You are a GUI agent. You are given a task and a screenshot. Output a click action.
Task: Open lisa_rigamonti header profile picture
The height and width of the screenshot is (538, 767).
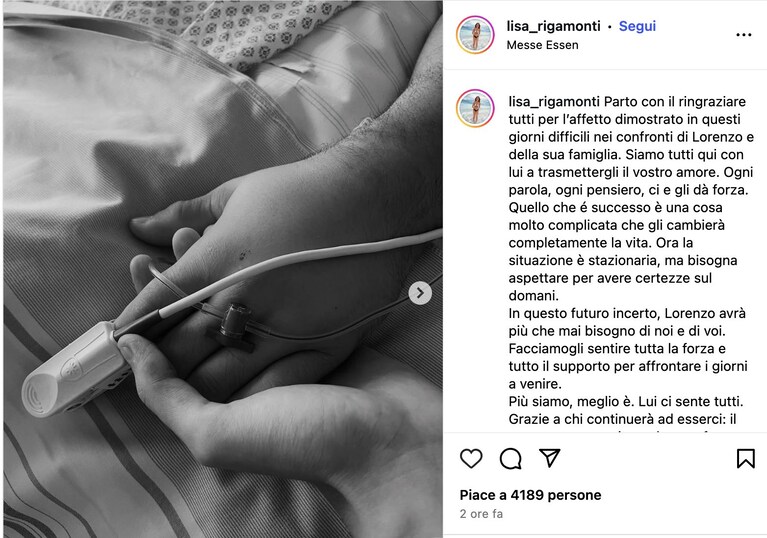pos(475,35)
